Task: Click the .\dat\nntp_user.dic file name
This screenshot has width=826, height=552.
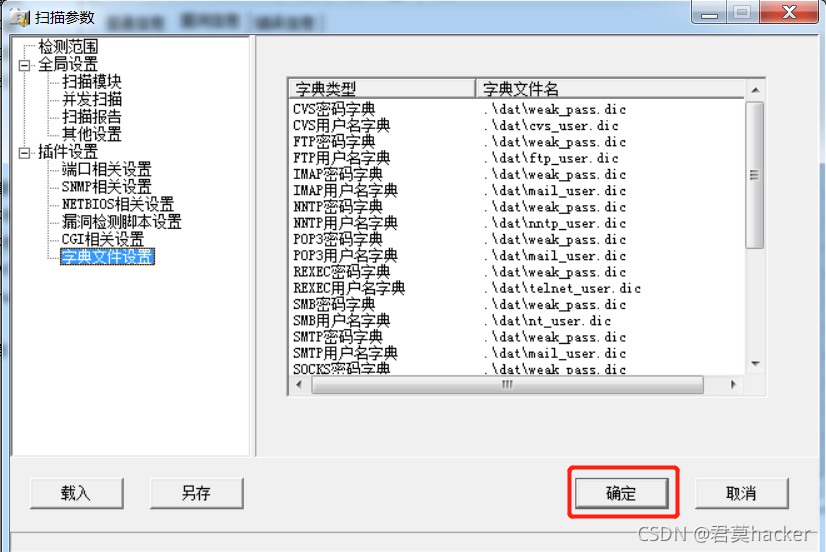Action: click(555, 223)
